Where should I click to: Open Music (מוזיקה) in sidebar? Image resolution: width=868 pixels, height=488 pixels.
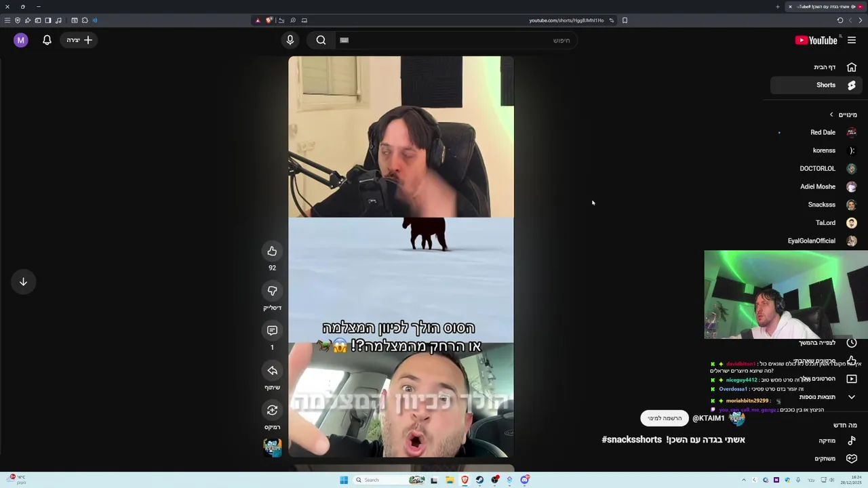[x=816, y=441]
